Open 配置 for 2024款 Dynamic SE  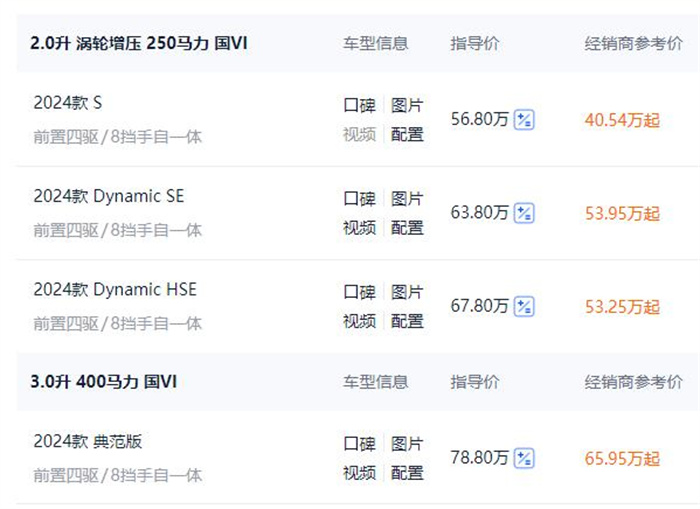[407, 228]
